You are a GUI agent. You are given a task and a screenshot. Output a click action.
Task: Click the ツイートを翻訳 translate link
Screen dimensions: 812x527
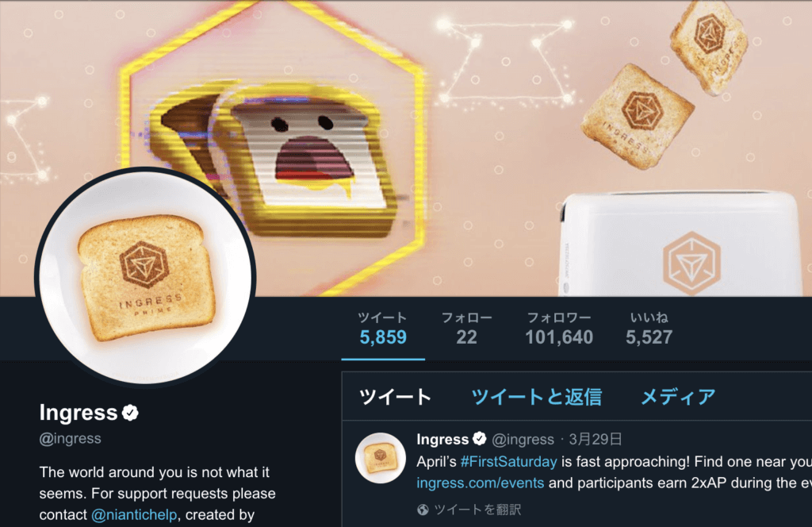[477, 510]
